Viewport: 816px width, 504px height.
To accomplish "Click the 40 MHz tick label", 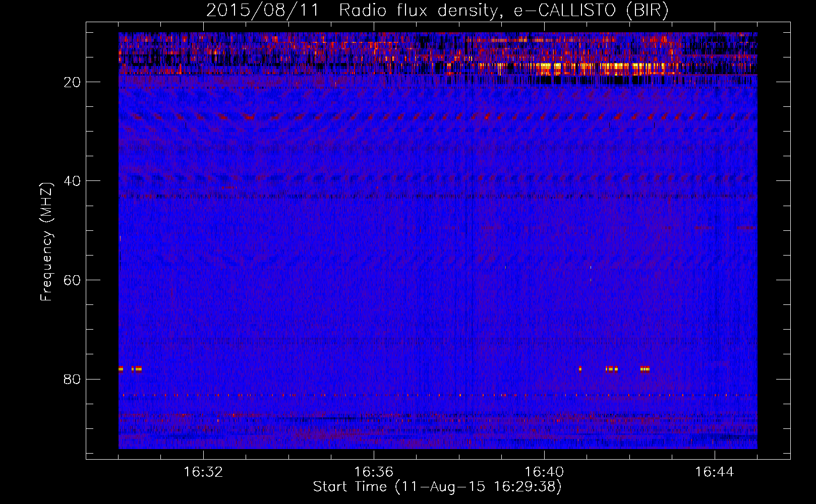I will pos(72,181).
